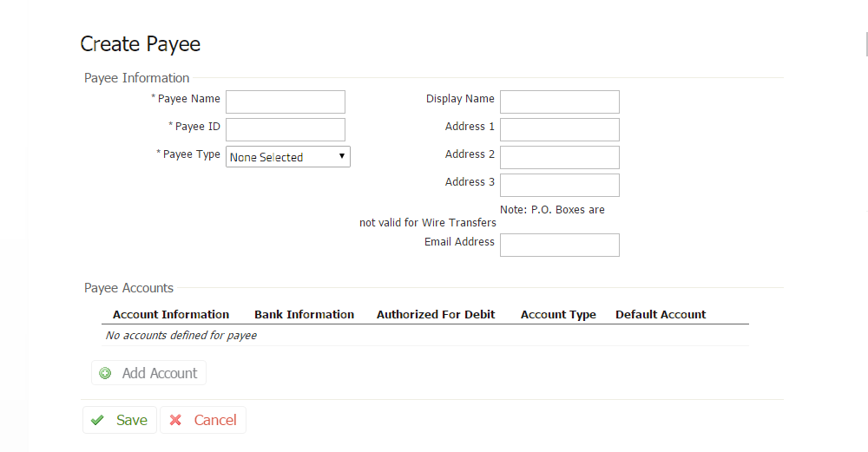Click the red X icon beside Cancel
Screen dimensions: 868x452
[175, 420]
